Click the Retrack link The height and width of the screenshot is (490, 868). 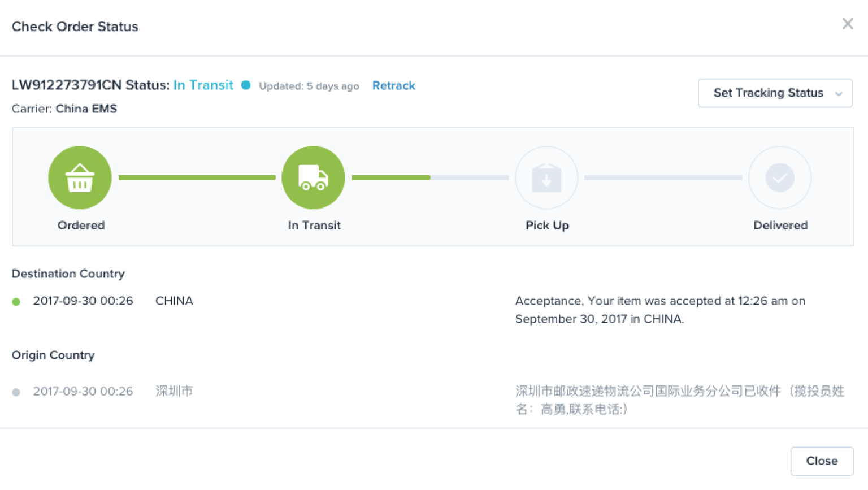tap(394, 85)
